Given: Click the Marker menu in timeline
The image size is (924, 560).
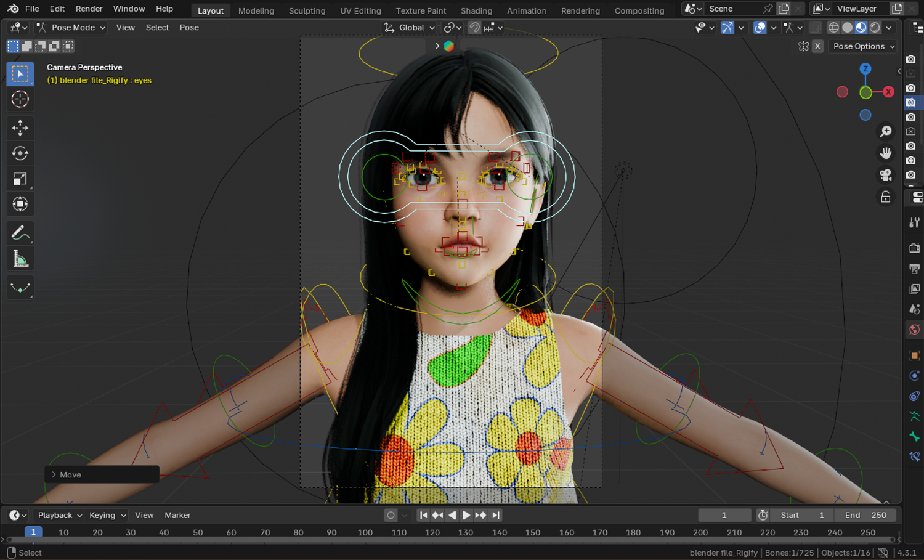Looking at the screenshot, I should click(177, 515).
